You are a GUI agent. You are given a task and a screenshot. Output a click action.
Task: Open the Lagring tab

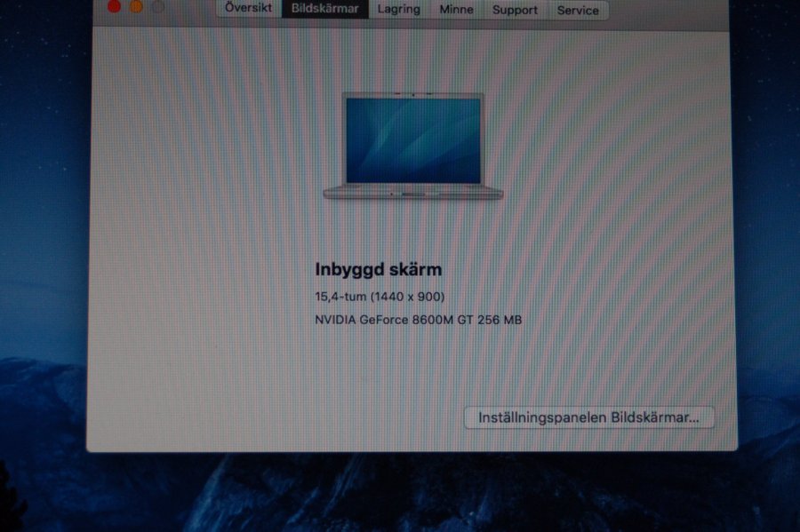click(x=398, y=10)
